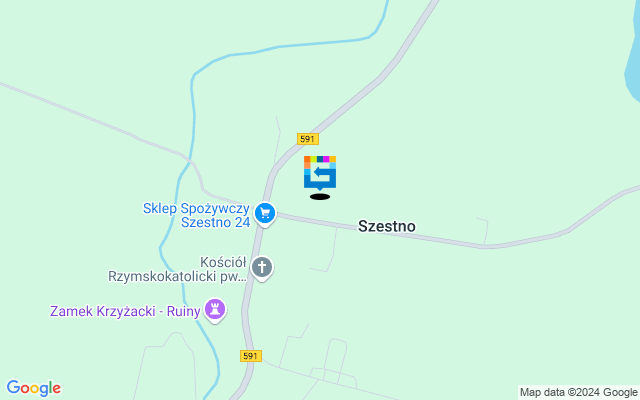640x400 pixels.
Task: Open the purple castle ruins pin
Action: 215,310
